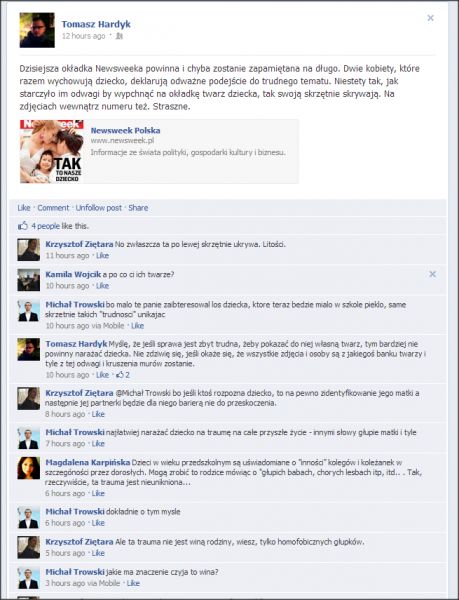Click Kamila Wojcik's avatar image
This screenshot has height=600, width=459.
(x=29, y=280)
